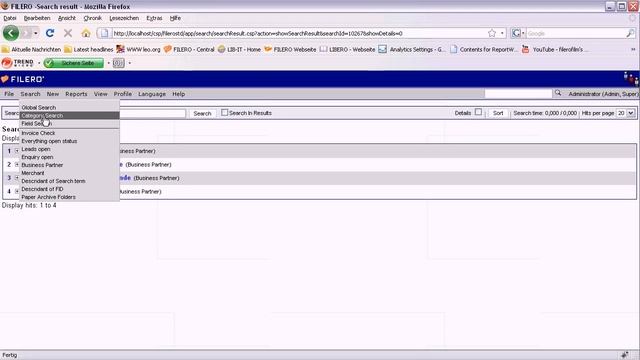Open the FILERO File menu
Image resolution: width=640 pixels, height=360 pixels.
[x=9, y=94]
